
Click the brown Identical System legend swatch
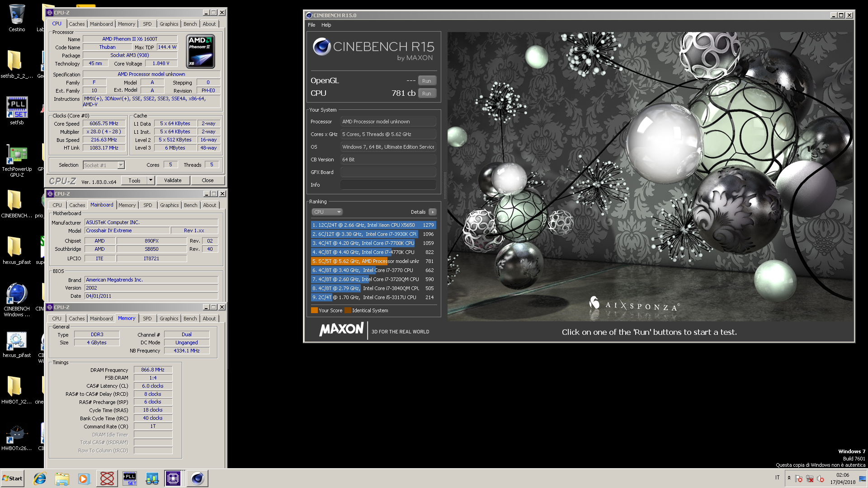tap(348, 310)
